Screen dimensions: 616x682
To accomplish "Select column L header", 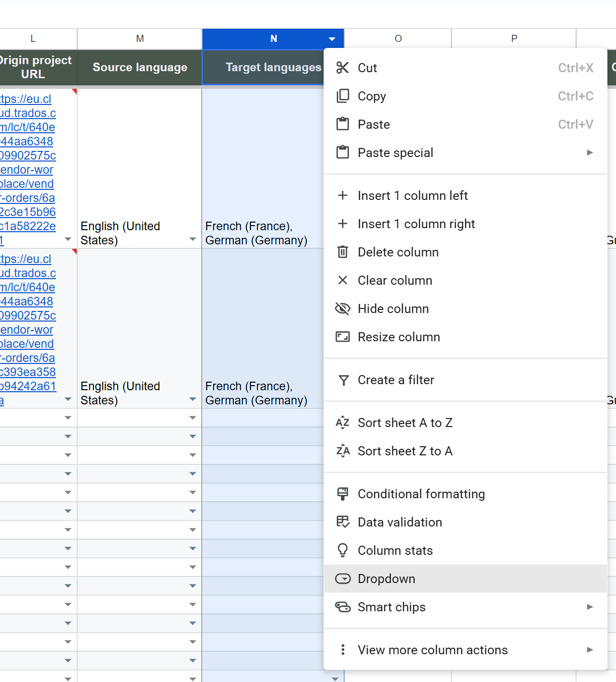I will [33, 39].
